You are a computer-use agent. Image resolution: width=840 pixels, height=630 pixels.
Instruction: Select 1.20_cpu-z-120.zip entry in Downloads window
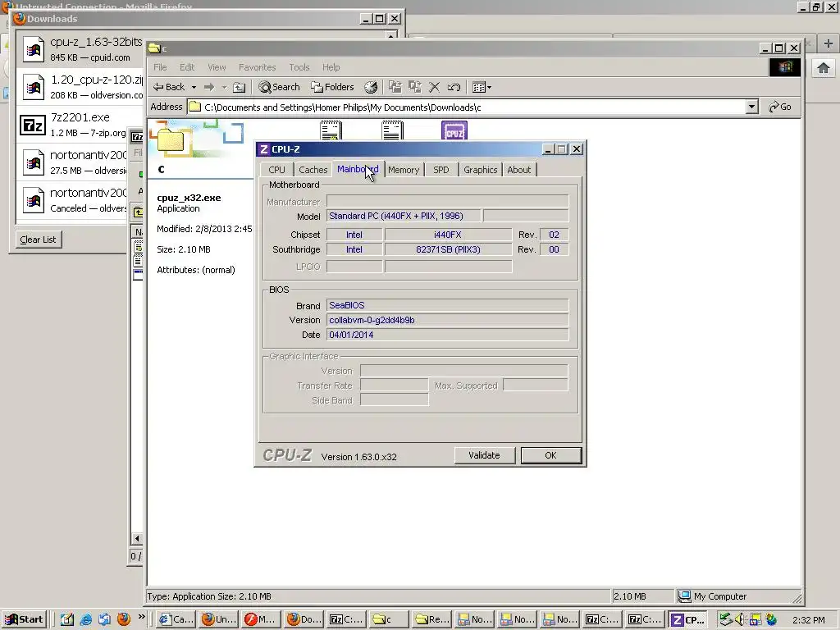[80, 87]
